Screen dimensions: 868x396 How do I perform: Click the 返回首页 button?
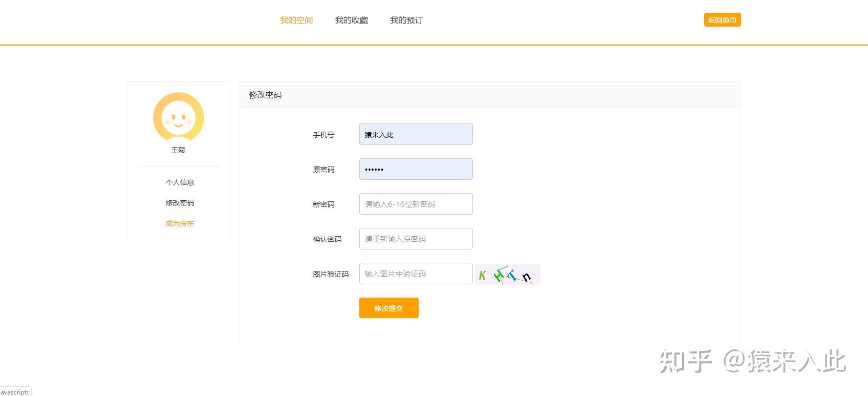[x=722, y=20]
